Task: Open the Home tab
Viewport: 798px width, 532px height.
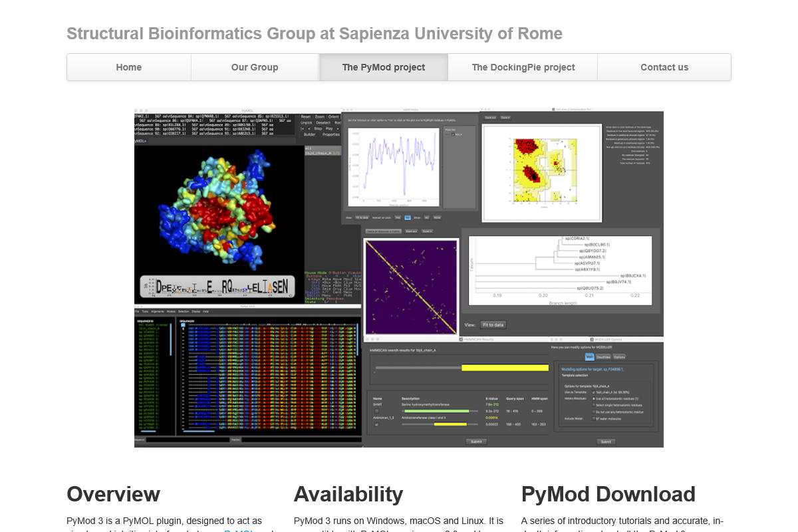Action: pos(129,67)
